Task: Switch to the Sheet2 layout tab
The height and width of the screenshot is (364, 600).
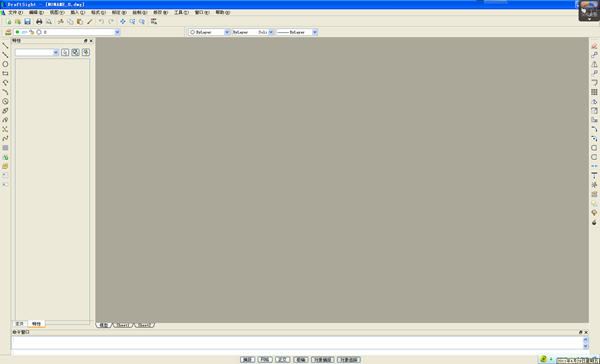Action: pos(143,325)
